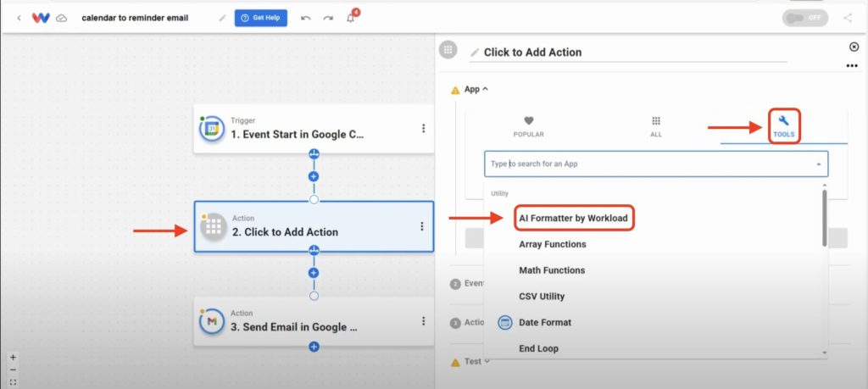Choose End Loop from the list
The image size is (868, 389).
pyautogui.click(x=538, y=348)
